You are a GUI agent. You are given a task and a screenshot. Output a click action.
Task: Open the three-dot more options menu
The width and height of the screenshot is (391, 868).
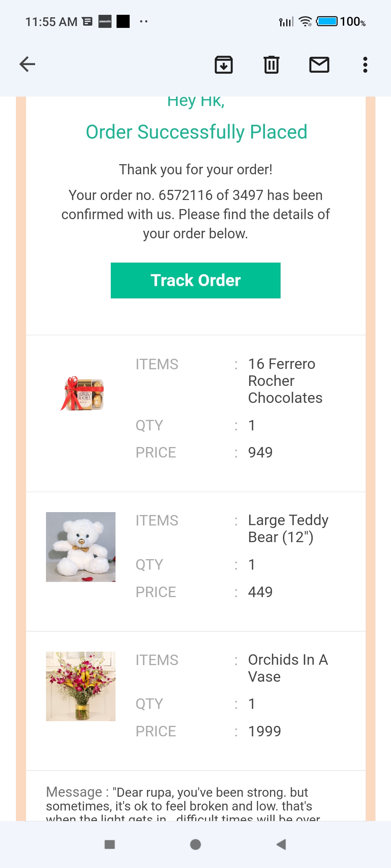[x=365, y=65]
